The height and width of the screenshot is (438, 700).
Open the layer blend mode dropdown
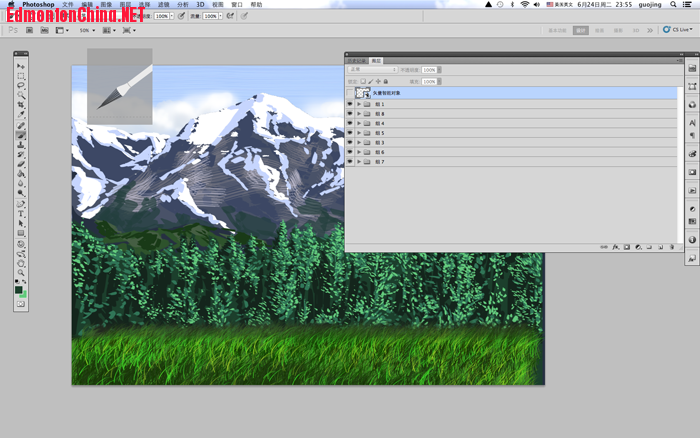[x=372, y=70]
